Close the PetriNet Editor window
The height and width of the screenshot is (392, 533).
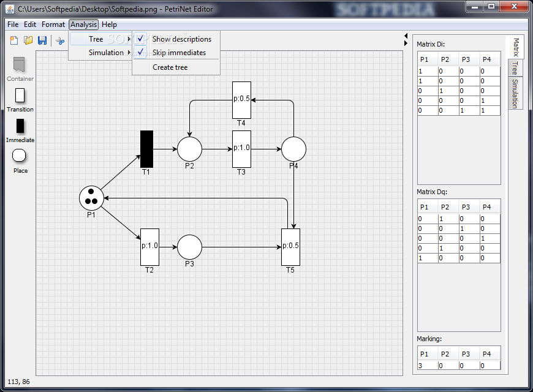click(x=514, y=7)
